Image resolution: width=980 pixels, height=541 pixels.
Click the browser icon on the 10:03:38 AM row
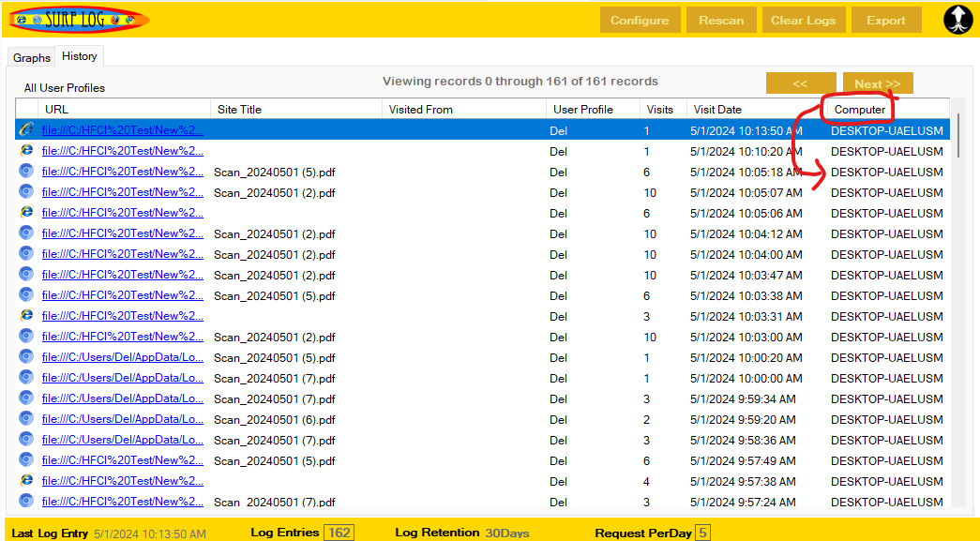(26, 294)
